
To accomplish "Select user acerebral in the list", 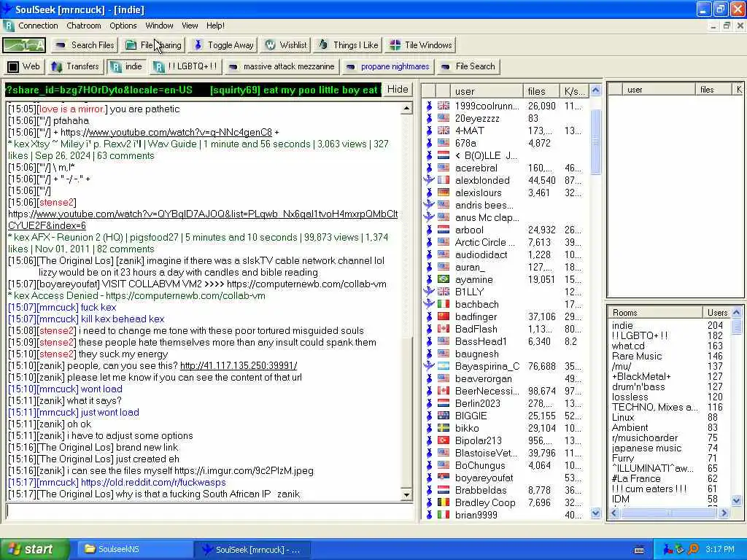I will coord(476,168).
